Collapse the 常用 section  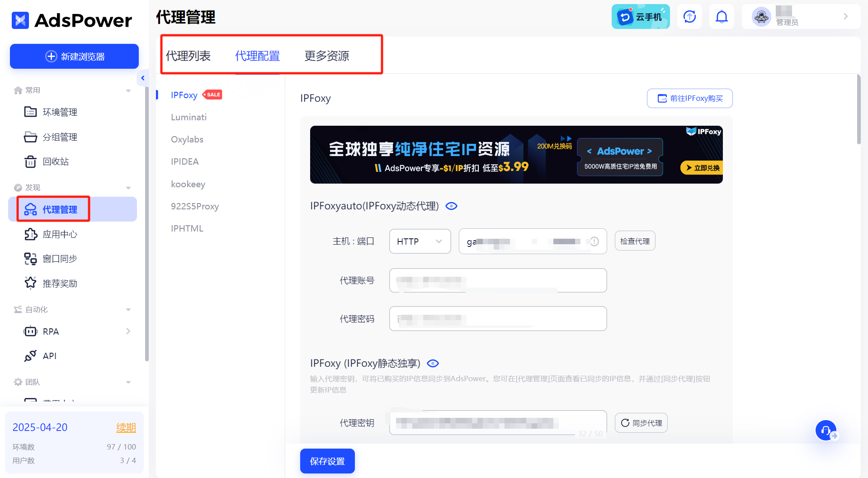click(128, 90)
